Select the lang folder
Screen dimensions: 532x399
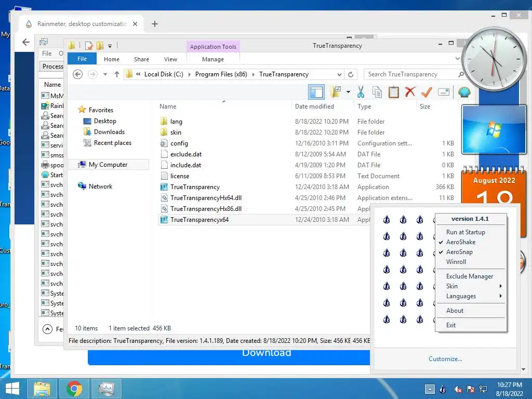pyautogui.click(x=176, y=122)
